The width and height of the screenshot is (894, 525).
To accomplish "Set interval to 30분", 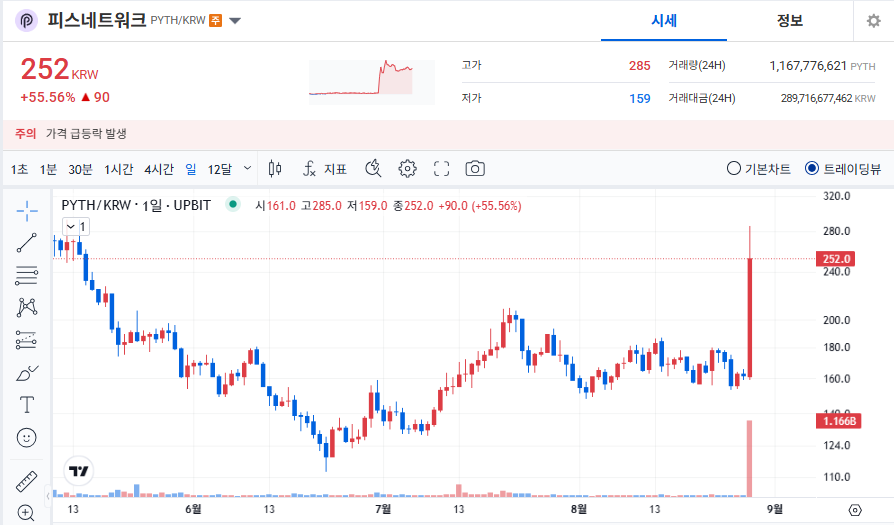I will pyautogui.click(x=80, y=169).
